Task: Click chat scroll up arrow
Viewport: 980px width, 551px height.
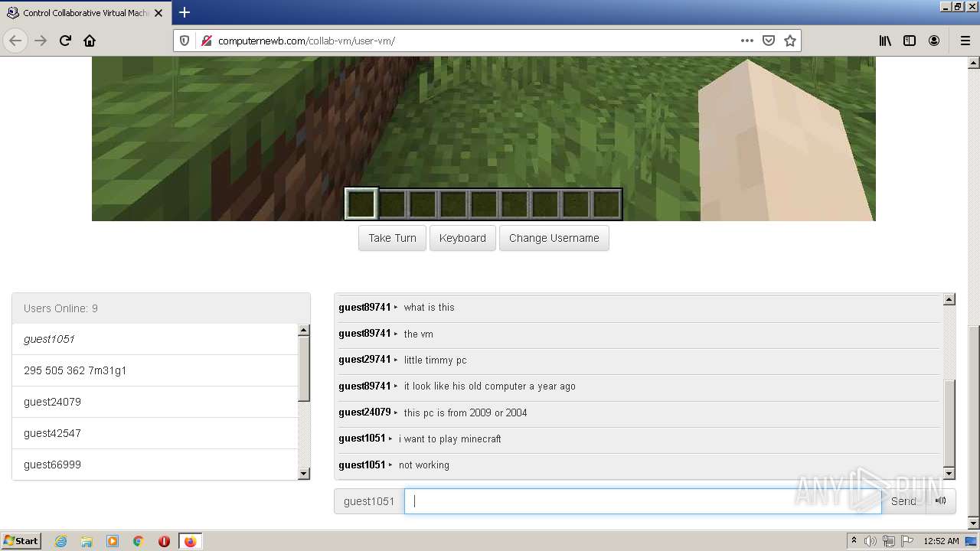Action: [949, 299]
